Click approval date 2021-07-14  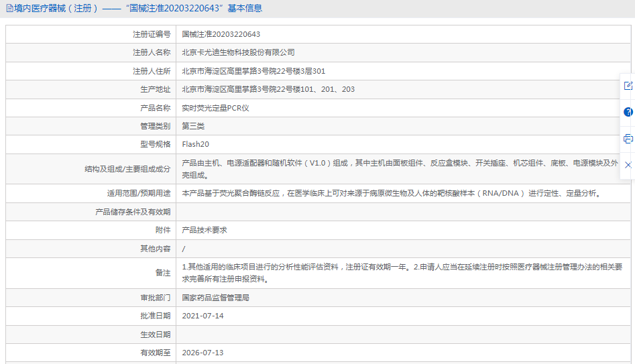point(203,316)
